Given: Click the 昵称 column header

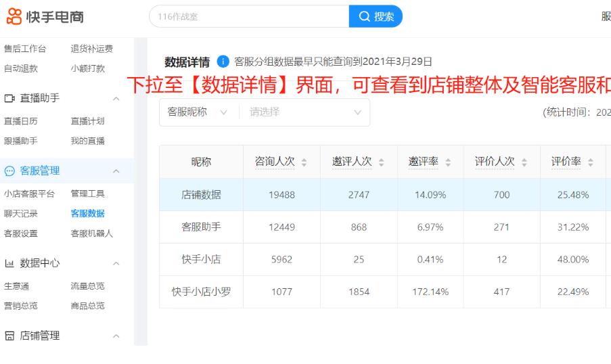Looking at the screenshot, I should (201, 162).
